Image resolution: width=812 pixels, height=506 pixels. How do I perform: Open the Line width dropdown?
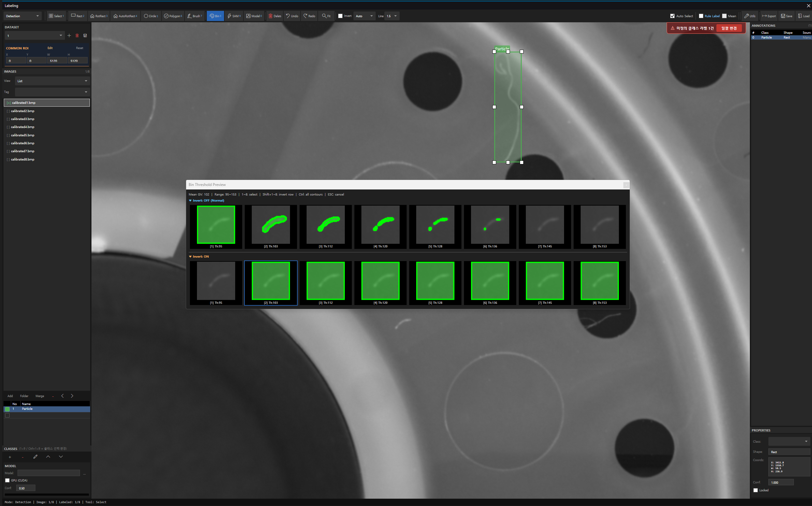pyautogui.click(x=392, y=16)
